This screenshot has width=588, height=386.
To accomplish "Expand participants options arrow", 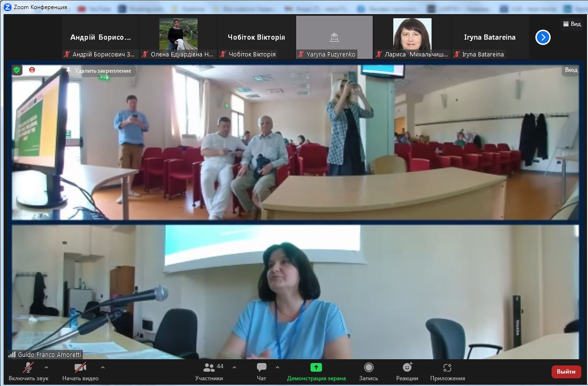I will [x=234, y=367].
